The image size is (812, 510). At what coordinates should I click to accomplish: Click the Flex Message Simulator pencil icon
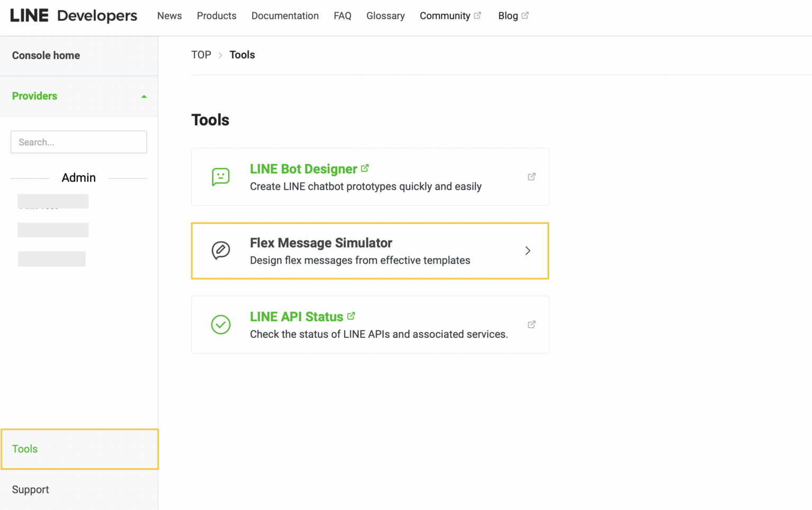221,251
